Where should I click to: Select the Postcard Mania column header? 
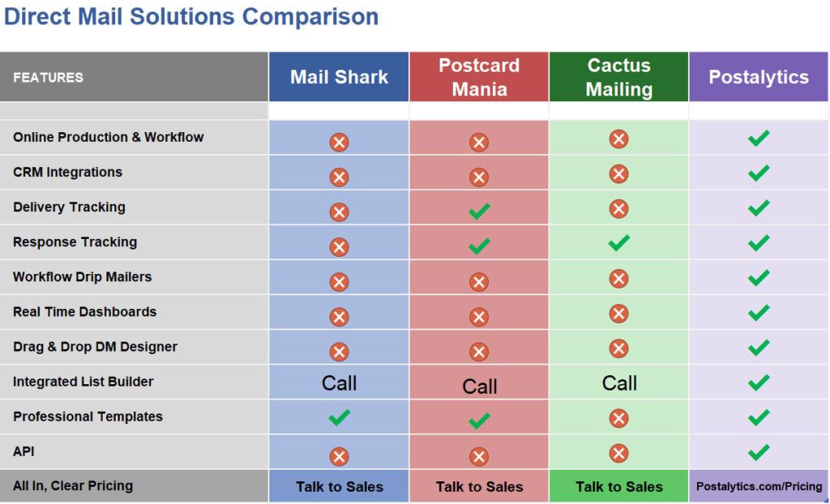point(479,77)
